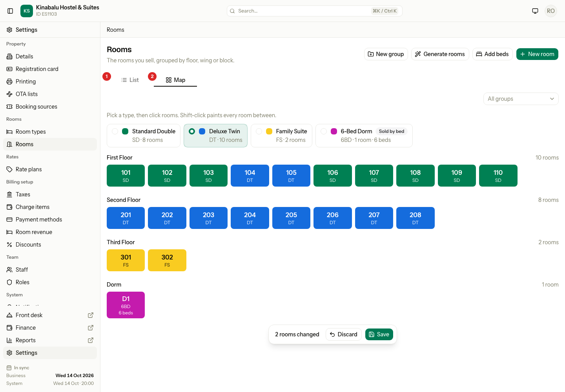
Task: Click room 204 tile on Second Floor
Action: coord(250,218)
